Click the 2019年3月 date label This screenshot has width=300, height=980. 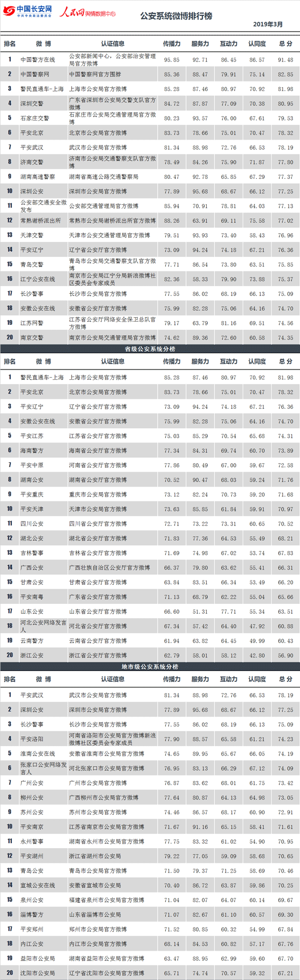click(x=268, y=25)
